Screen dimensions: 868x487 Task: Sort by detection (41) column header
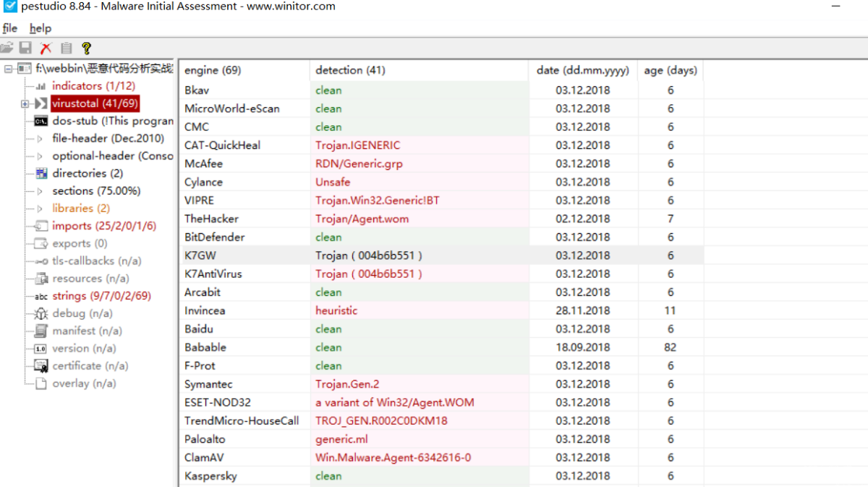click(420, 70)
